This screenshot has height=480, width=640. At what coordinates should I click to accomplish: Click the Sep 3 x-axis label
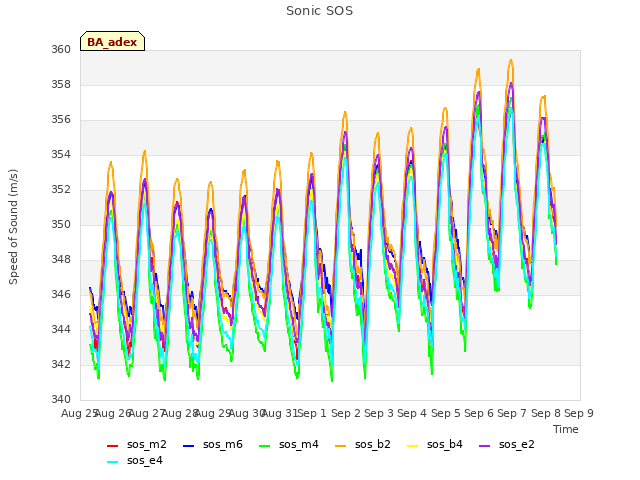(x=379, y=413)
